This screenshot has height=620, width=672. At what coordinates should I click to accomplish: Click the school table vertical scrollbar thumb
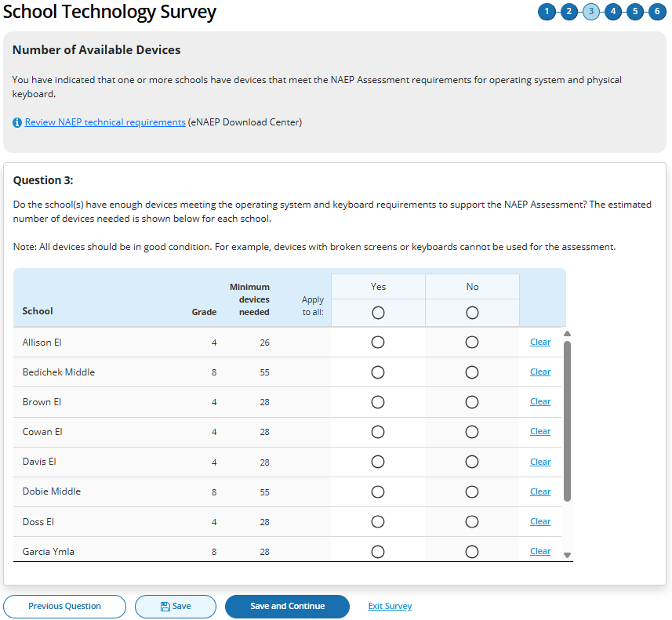tap(568, 419)
